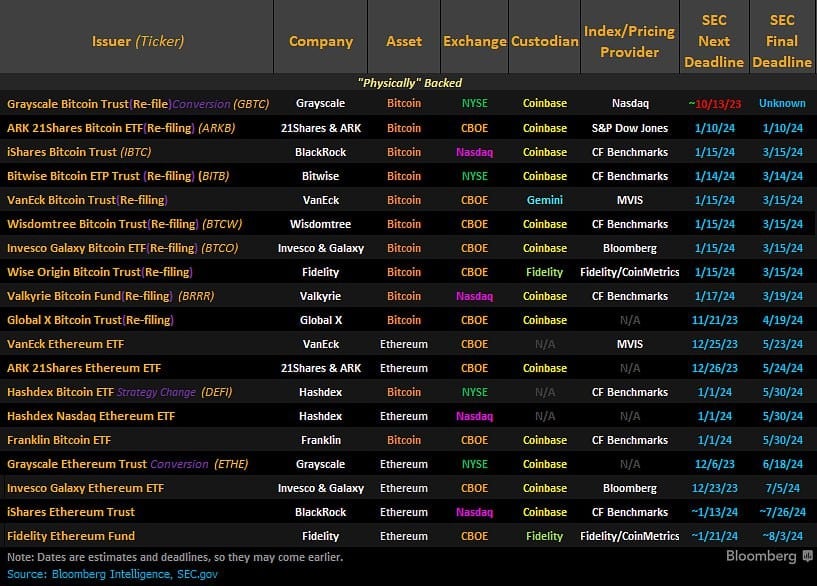Open the Bloomberg Intelligence, SEC.gov source line
Screen dimensions: 817x586
pyautogui.click(x=112, y=574)
